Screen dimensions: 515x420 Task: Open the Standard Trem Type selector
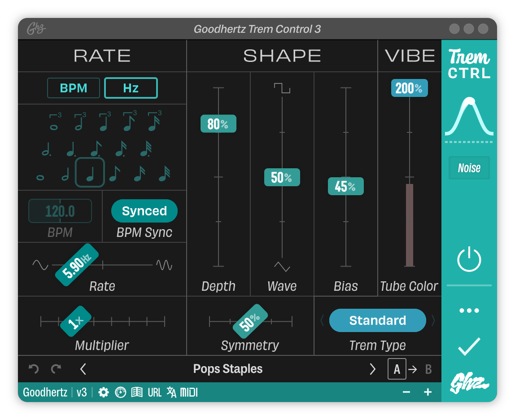(377, 320)
